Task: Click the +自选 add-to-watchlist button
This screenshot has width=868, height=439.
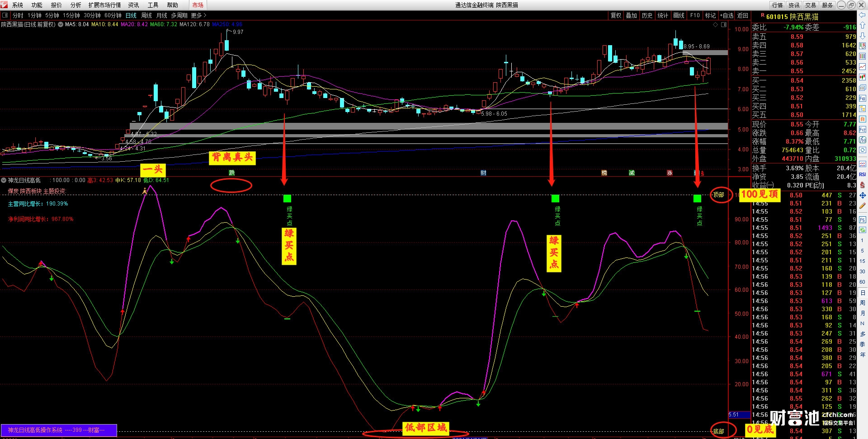Action: 727,15
